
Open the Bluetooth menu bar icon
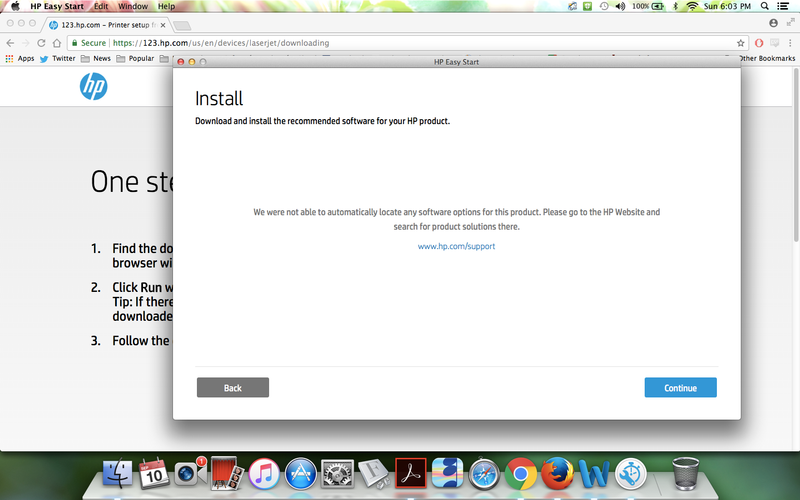coord(676,6)
